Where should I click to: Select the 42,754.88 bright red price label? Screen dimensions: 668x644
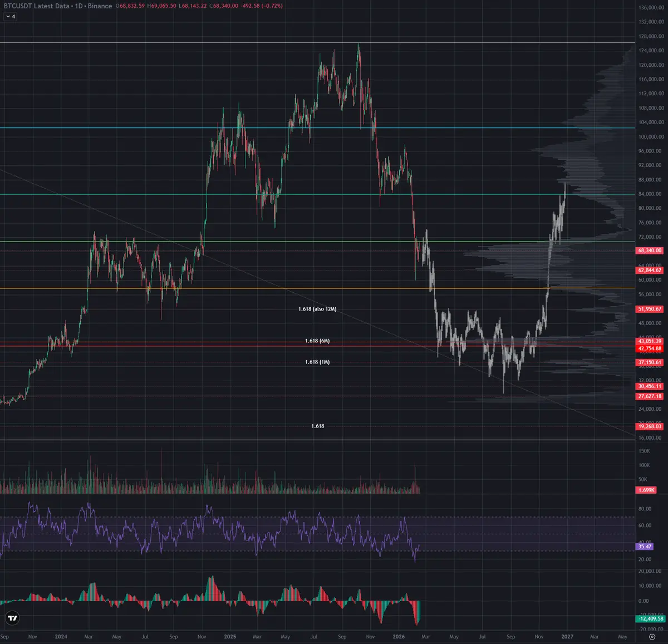pyautogui.click(x=650, y=348)
